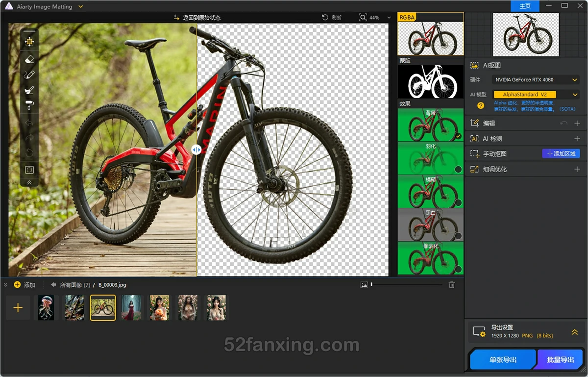Click the 编辑 crop edit icon
The image size is (588, 377).
pos(474,124)
